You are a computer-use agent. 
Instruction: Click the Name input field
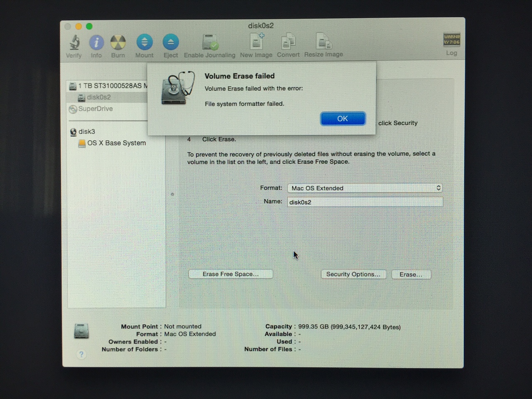365,202
